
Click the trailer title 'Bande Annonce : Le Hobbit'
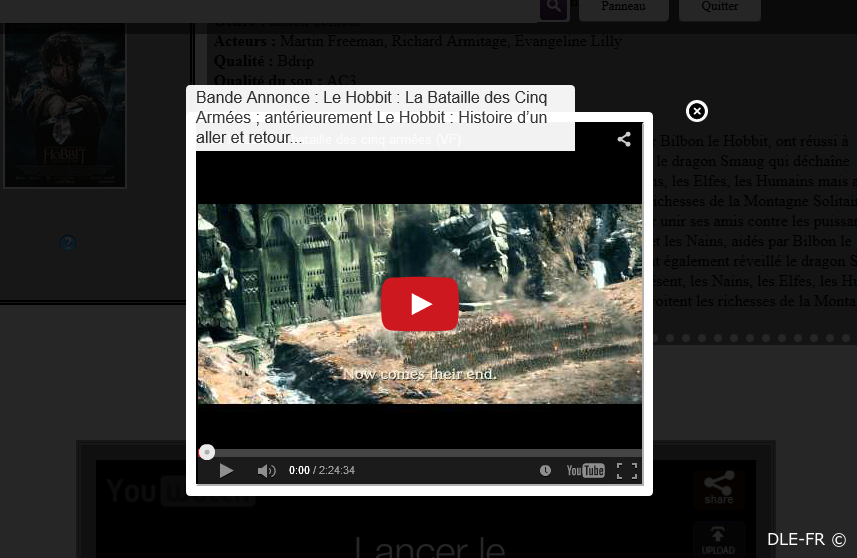[372, 117]
